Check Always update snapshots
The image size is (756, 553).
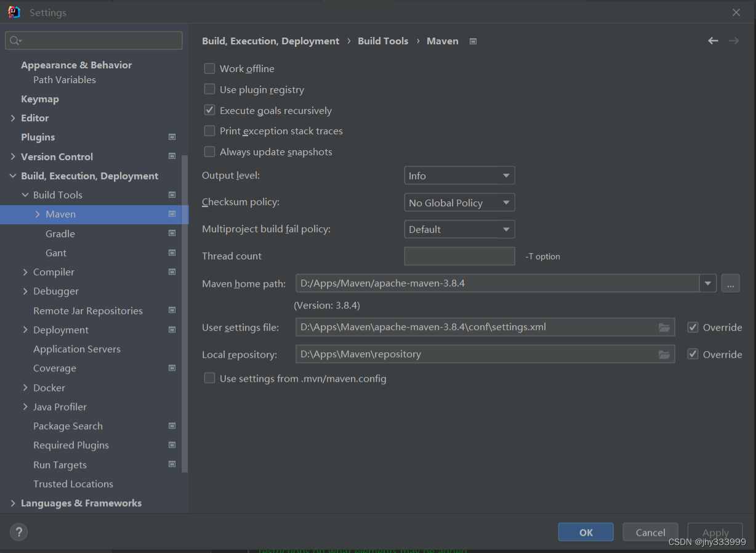tap(209, 151)
